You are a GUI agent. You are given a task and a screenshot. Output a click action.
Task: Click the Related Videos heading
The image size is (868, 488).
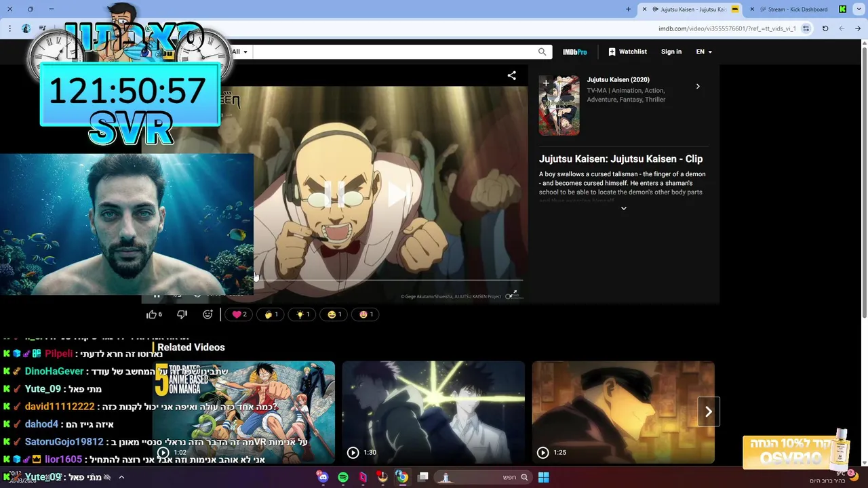191,347
